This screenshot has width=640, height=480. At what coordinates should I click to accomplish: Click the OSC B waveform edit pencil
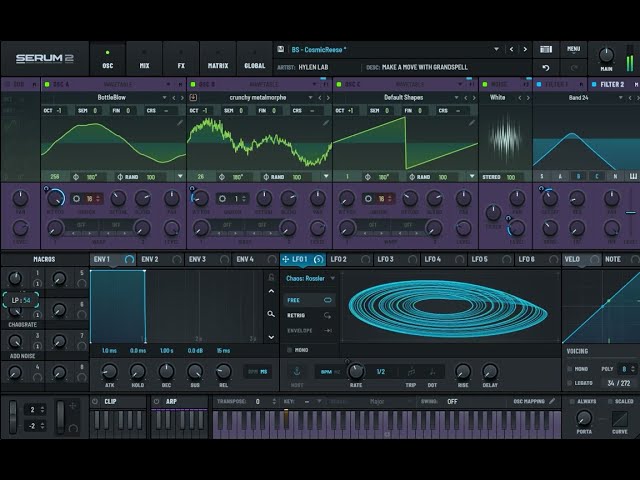pyautogui.click(x=326, y=122)
